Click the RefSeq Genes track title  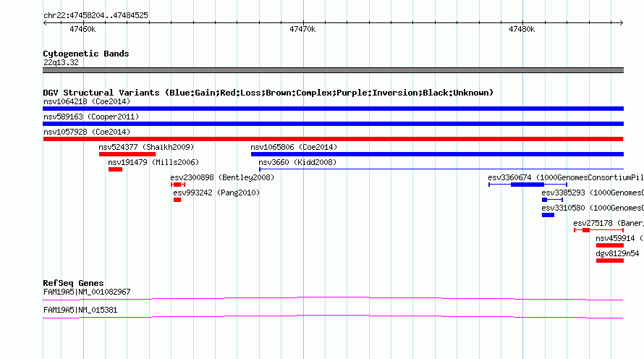(73, 283)
